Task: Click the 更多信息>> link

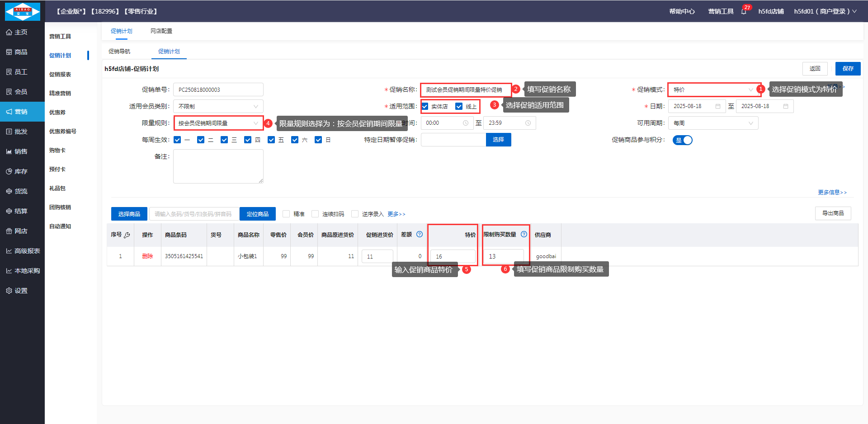Action: [x=832, y=193]
